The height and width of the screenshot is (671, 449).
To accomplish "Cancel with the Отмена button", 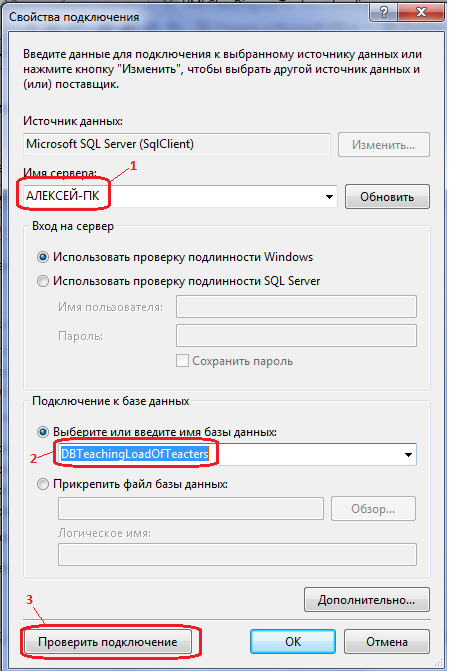I will click(x=387, y=641).
